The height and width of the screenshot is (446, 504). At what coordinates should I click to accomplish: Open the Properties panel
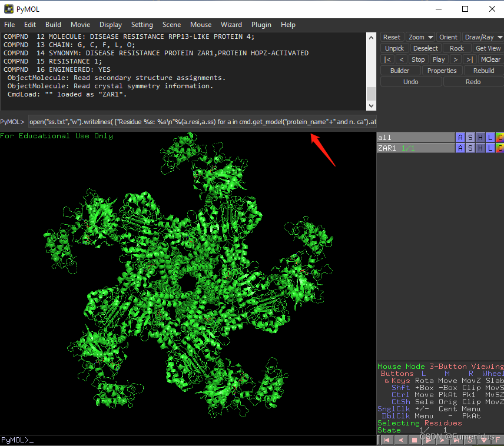442,71
